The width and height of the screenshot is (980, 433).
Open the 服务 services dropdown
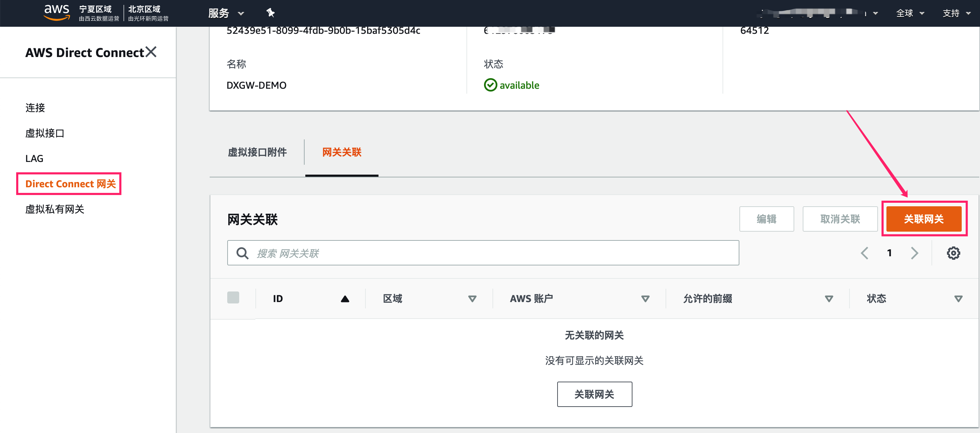pos(226,13)
